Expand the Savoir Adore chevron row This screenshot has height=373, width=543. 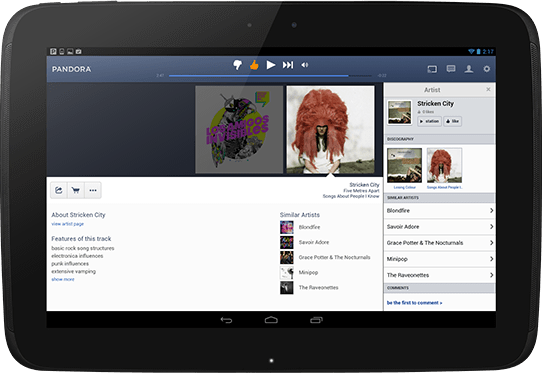[439, 227]
